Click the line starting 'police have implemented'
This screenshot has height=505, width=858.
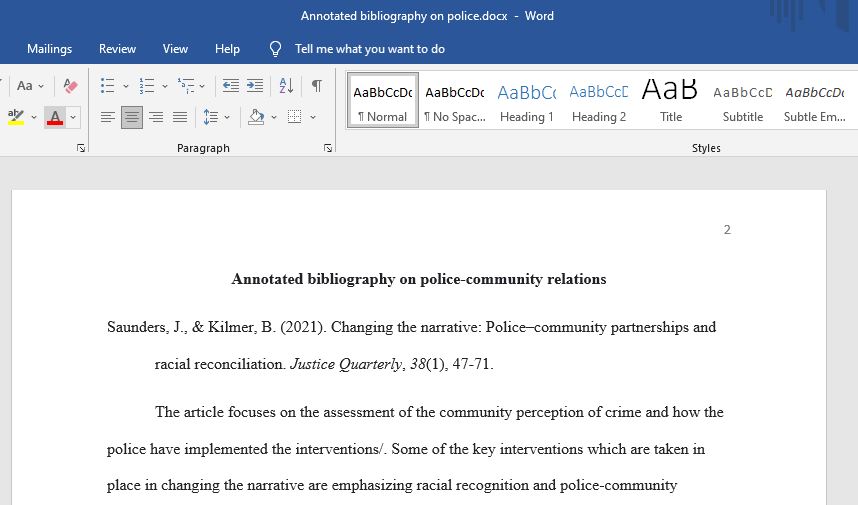click(x=405, y=449)
